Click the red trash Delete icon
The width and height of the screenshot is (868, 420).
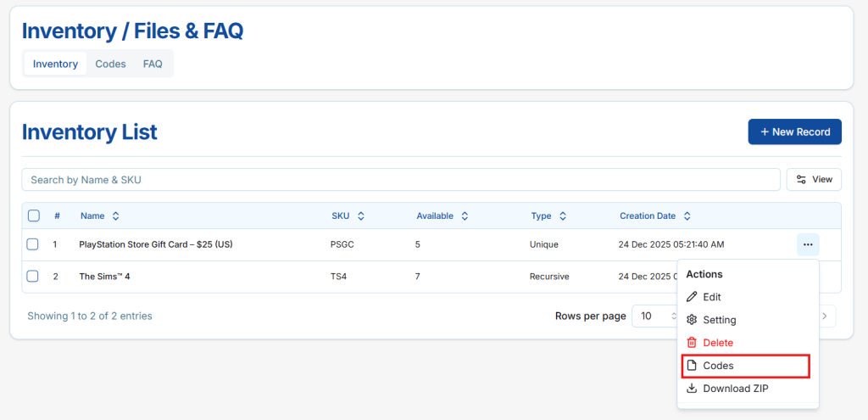(692, 343)
